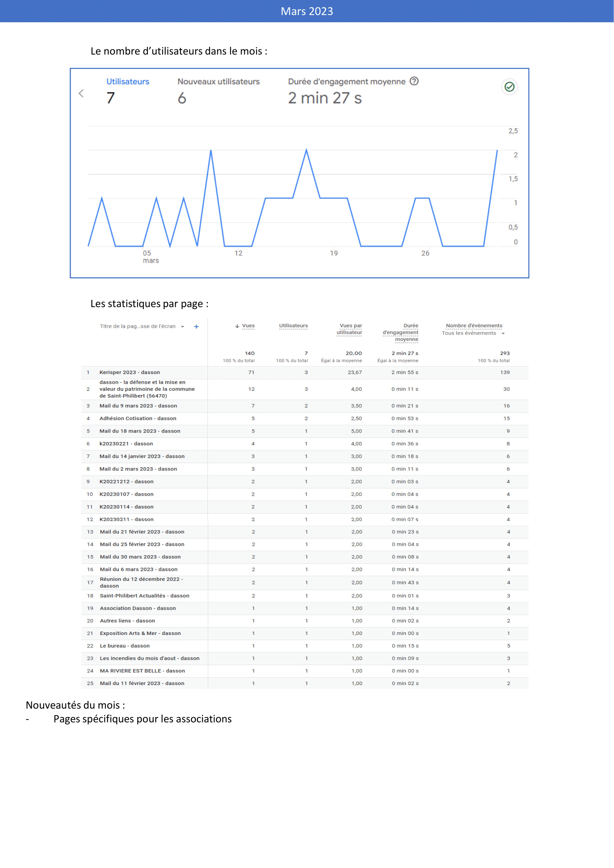Click 'K20230114 - dasson' row
Image resolution: width=614 pixels, height=868 pixels.
click(305, 507)
